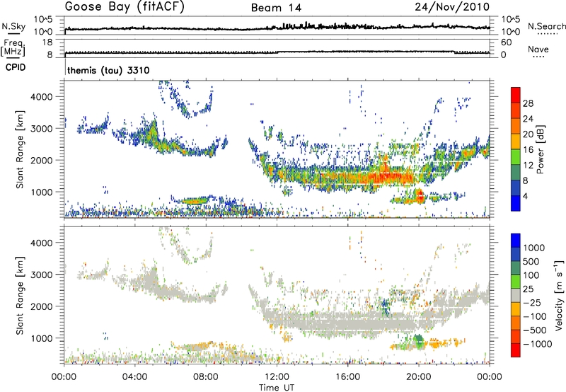Click the date '24/Nov/2010'
The height and width of the screenshot is (392, 566).
coord(452,7)
